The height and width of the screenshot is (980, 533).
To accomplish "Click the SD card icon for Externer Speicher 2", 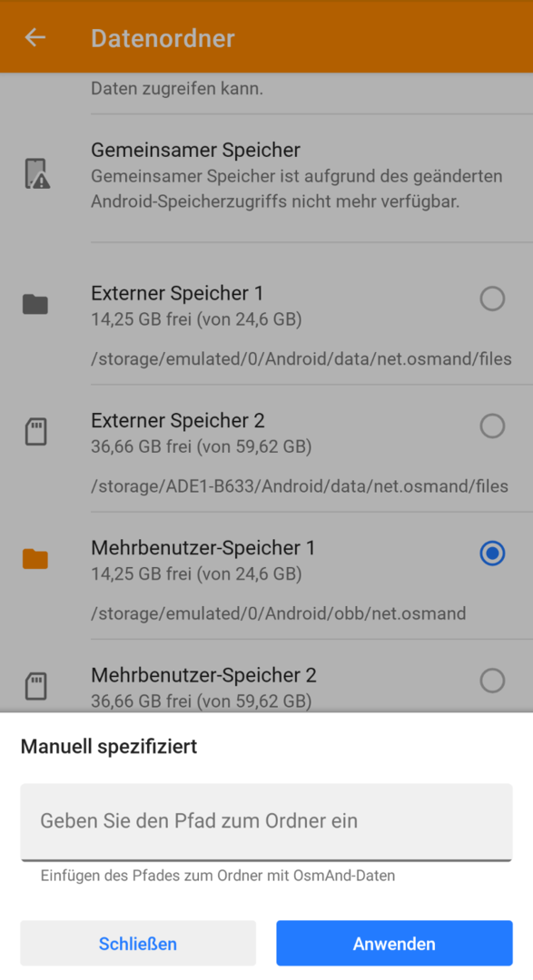I will point(35,431).
